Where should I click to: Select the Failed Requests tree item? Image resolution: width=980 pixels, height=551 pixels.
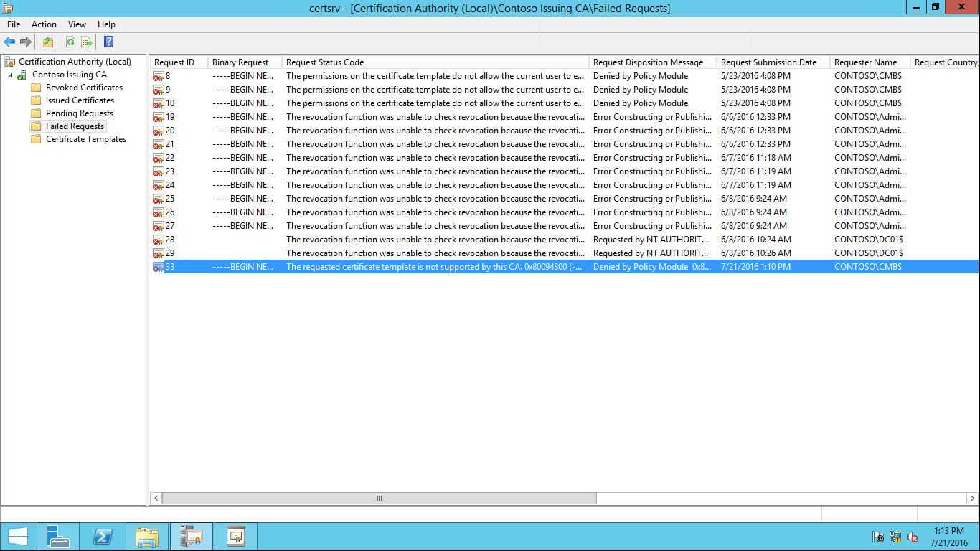pyautogui.click(x=75, y=126)
